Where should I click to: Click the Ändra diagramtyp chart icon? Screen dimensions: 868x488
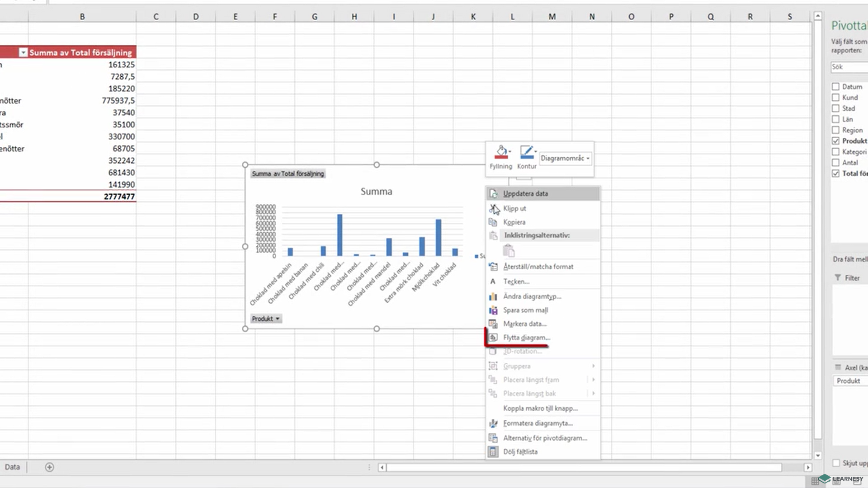[493, 297]
